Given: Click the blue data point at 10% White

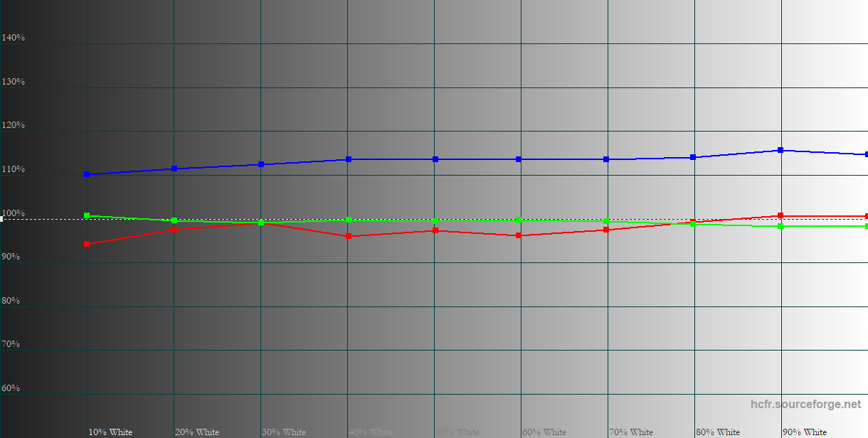Looking at the screenshot, I should [87, 174].
